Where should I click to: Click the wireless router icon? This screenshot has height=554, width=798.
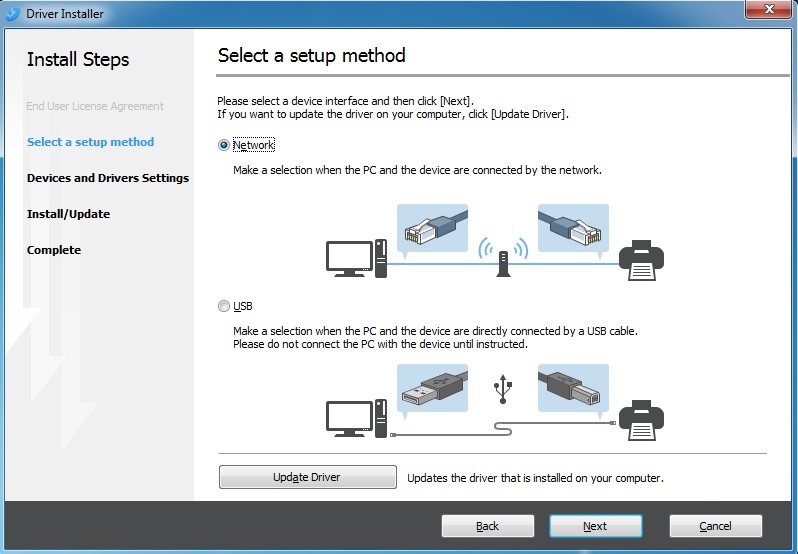[503, 257]
